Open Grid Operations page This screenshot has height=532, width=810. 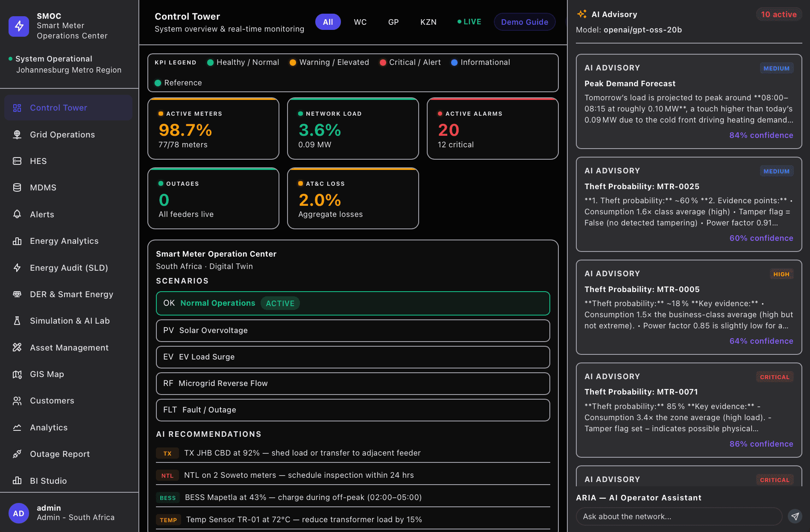tap(68, 134)
